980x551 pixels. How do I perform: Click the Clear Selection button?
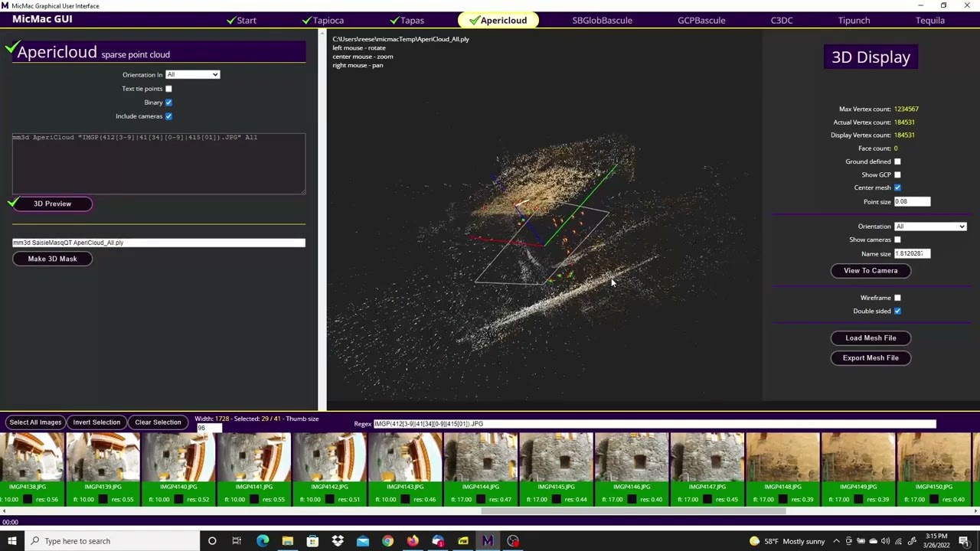tap(158, 422)
